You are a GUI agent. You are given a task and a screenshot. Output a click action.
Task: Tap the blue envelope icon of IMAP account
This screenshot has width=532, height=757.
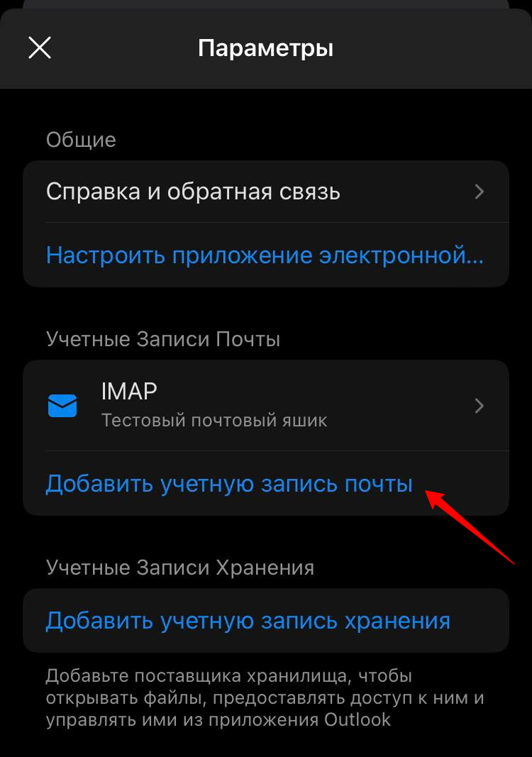coord(62,406)
